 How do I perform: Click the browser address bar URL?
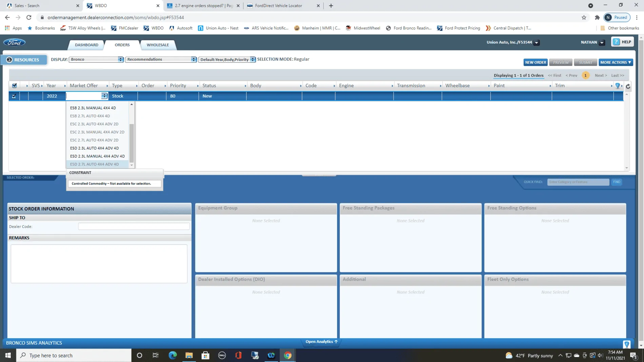(x=116, y=17)
